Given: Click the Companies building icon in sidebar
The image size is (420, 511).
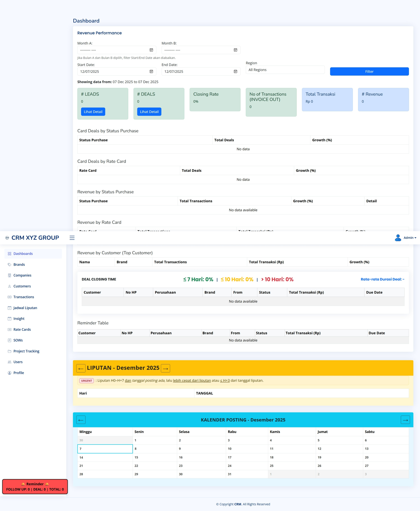Looking at the screenshot, I should [9, 275].
